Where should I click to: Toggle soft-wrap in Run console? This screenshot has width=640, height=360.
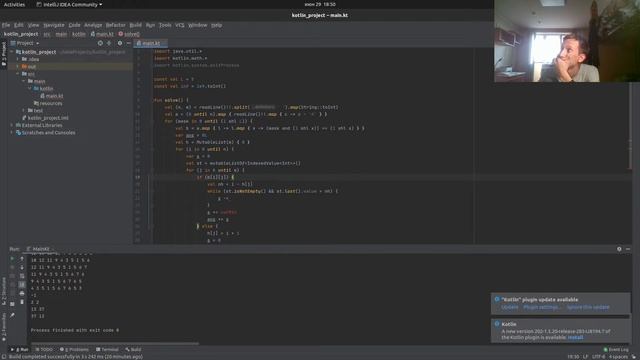click(x=22, y=276)
